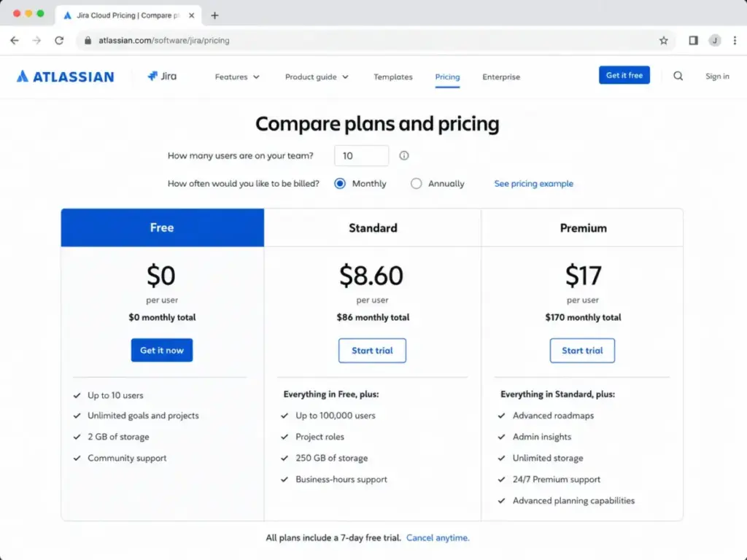Viewport: 747px width, 560px height.
Task: Click the "Project roles" feature
Action: [320, 437]
